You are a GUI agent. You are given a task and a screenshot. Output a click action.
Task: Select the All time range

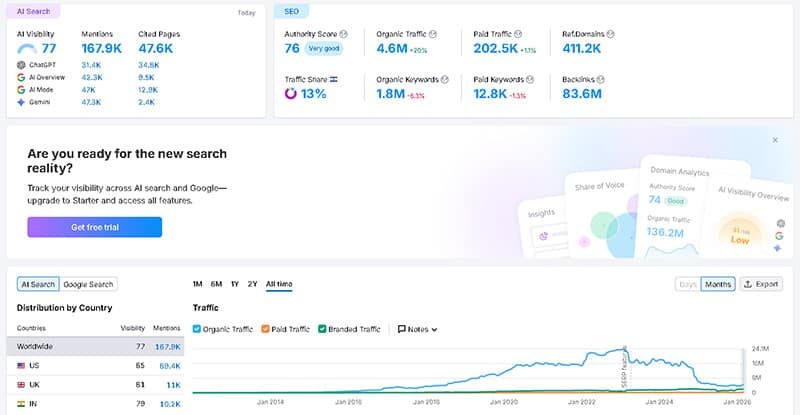coord(279,284)
